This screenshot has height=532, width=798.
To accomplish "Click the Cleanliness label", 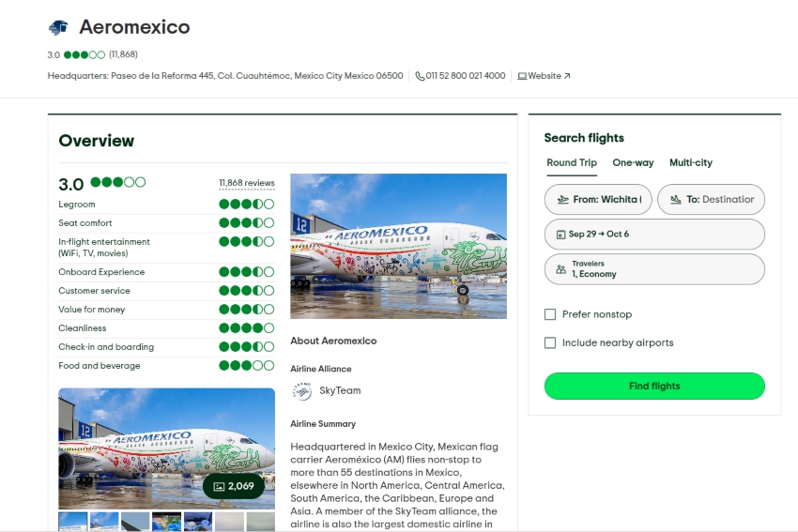I will pos(83,328).
